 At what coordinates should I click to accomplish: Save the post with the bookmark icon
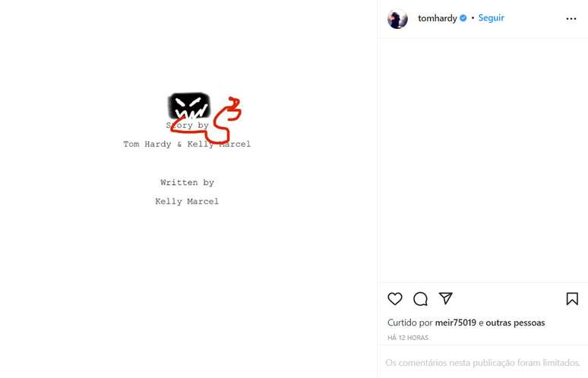coord(572,299)
